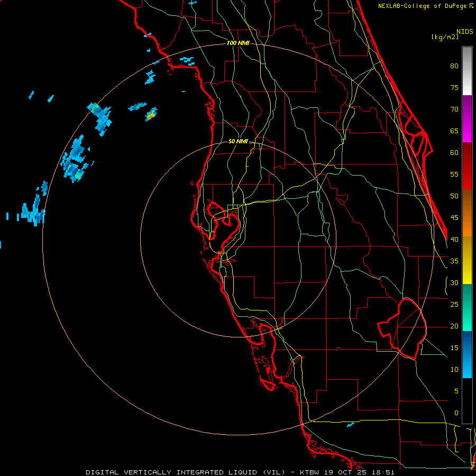Image resolution: width=476 pixels, height=476 pixels.
Task: Click the NEXLAB-College of DuPage credit text
Action: (422, 6)
